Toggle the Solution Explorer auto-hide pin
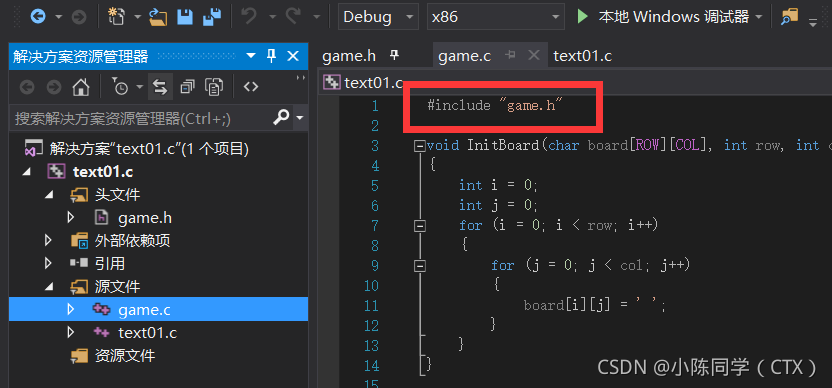This screenshot has width=832, height=388. pyautogui.click(x=271, y=56)
